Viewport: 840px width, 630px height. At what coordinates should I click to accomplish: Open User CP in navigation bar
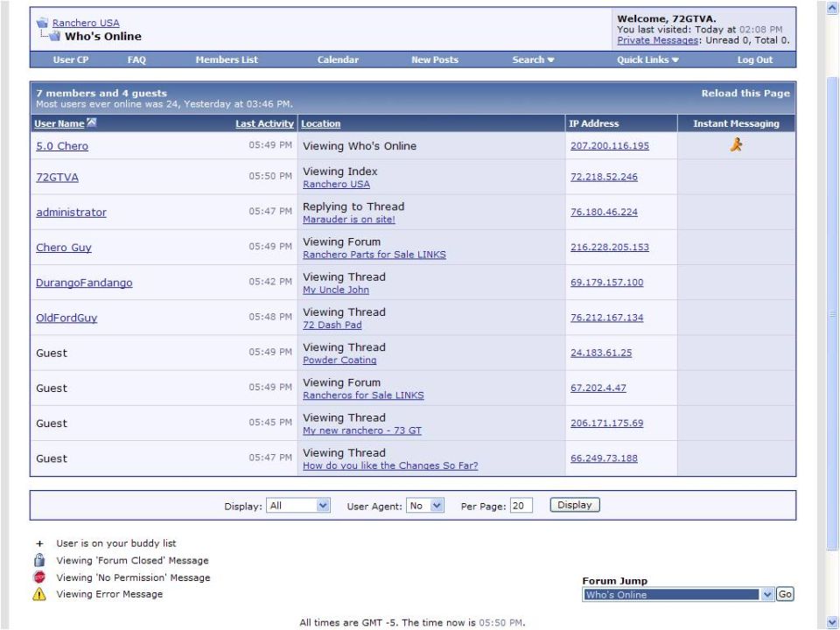pos(71,59)
